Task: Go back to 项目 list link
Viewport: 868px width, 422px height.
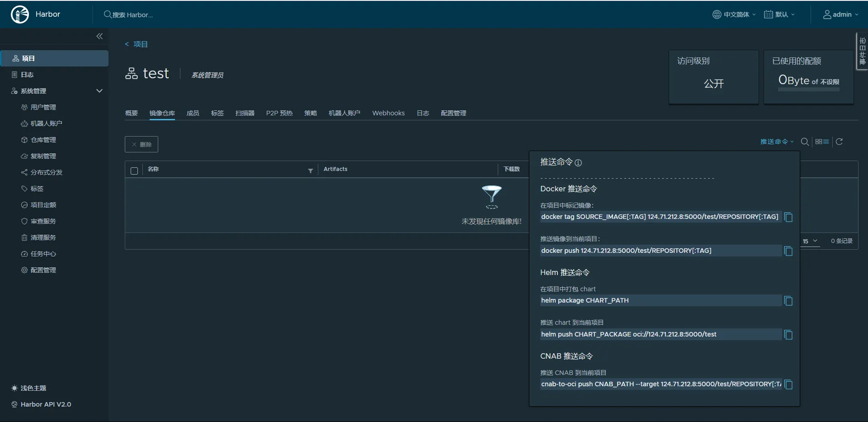Action: click(x=137, y=44)
